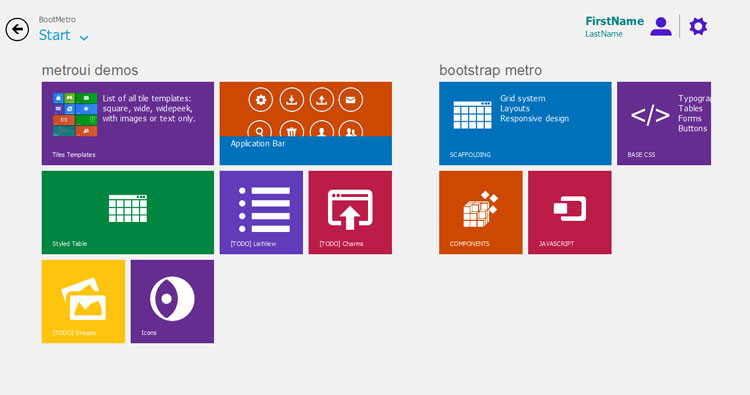Image resolution: width=750 pixels, height=395 pixels.
Task: Click the upload icon in Application Bar tile
Action: [321, 100]
